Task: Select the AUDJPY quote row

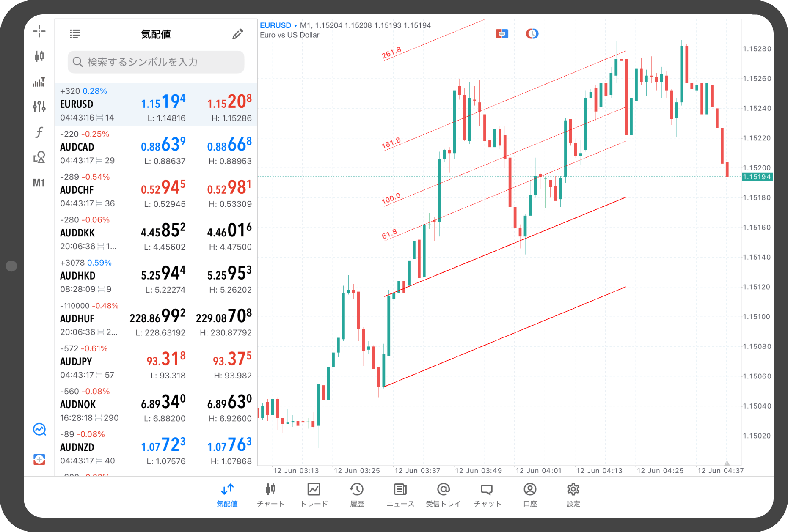Action: click(156, 362)
